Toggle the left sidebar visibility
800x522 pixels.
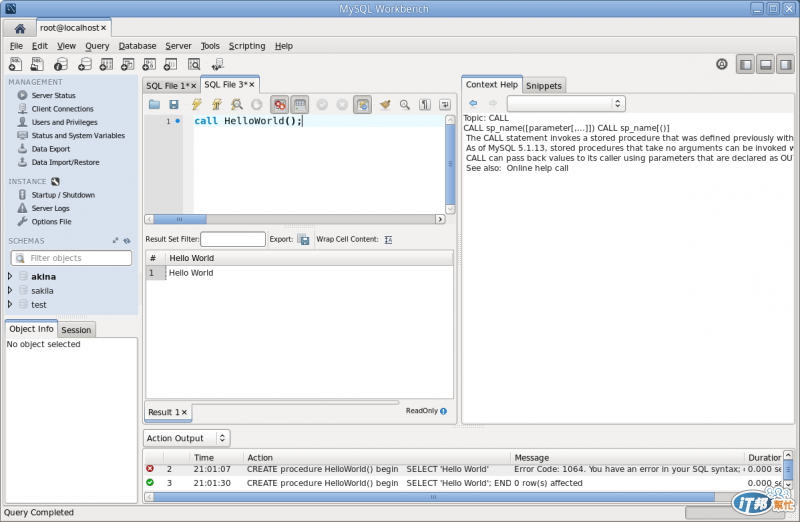point(745,64)
